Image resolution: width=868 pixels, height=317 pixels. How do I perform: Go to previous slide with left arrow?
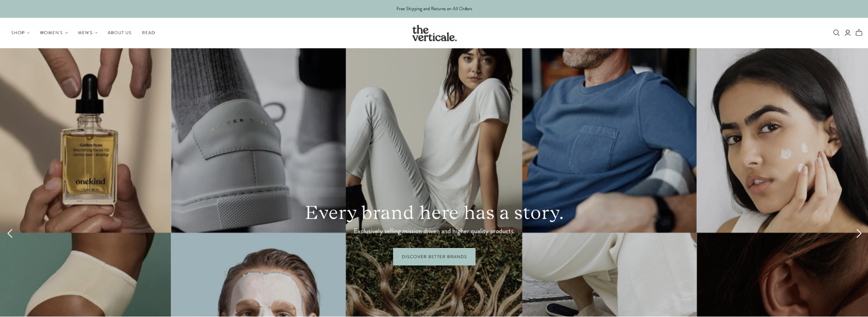pos(10,234)
